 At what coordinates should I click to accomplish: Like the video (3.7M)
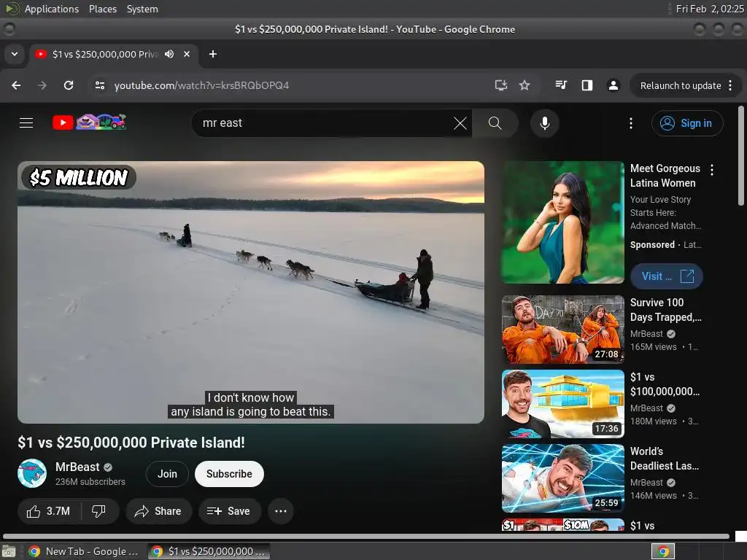point(49,511)
